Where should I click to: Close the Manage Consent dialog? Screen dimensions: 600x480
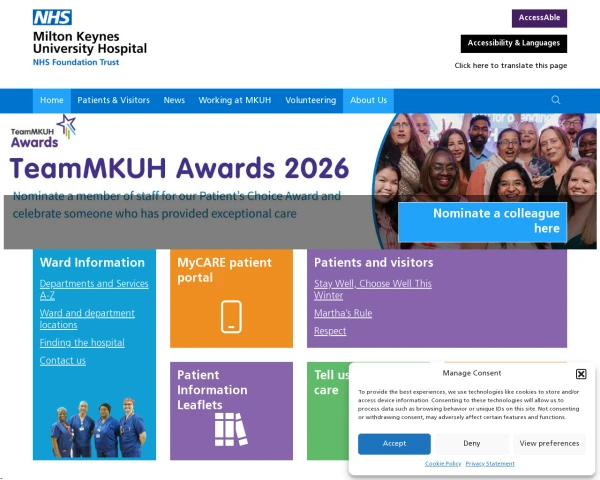(581, 374)
